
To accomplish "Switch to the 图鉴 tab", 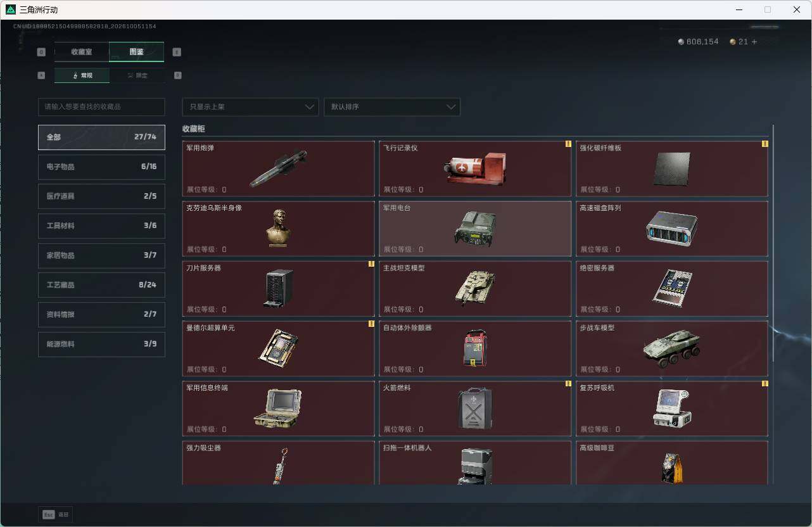I will click(137, 52).
